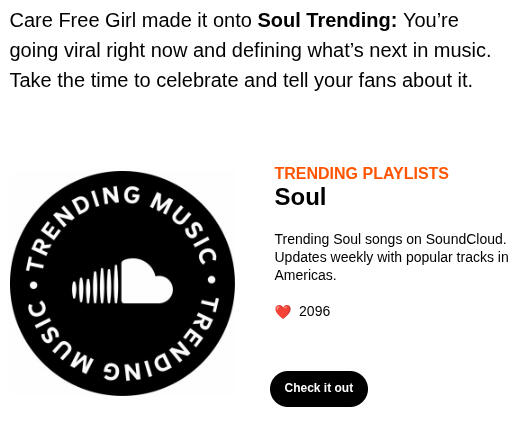Click the word Americas in description
Image resolution: width=521 pixels, height=422 pixels.
305,275
